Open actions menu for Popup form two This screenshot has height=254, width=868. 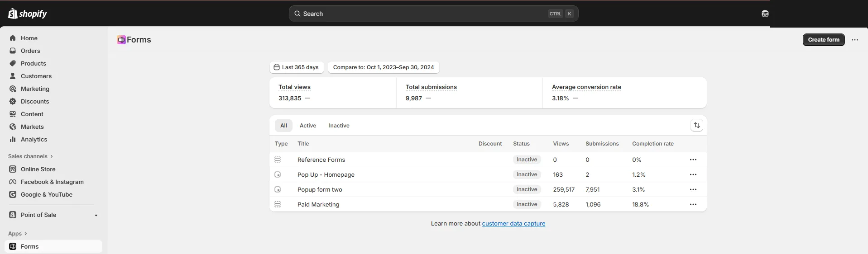(693, 189)
